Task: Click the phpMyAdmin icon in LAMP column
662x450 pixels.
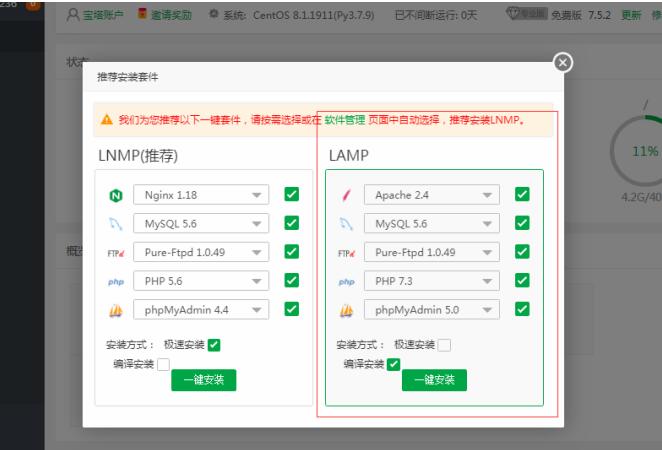Action: (346, 311)
